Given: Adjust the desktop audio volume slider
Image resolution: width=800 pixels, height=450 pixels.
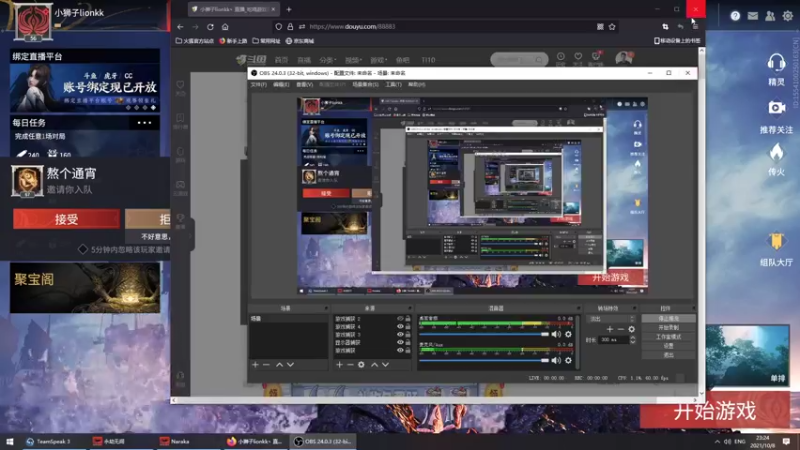Looking at the screenshot, I should (x=484, y=334).
